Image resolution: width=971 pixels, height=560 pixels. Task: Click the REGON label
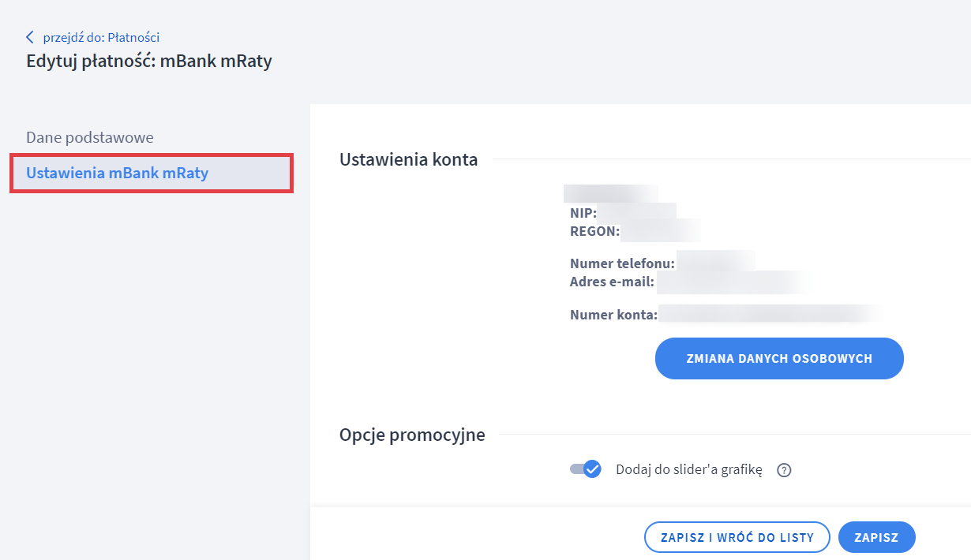594,231
